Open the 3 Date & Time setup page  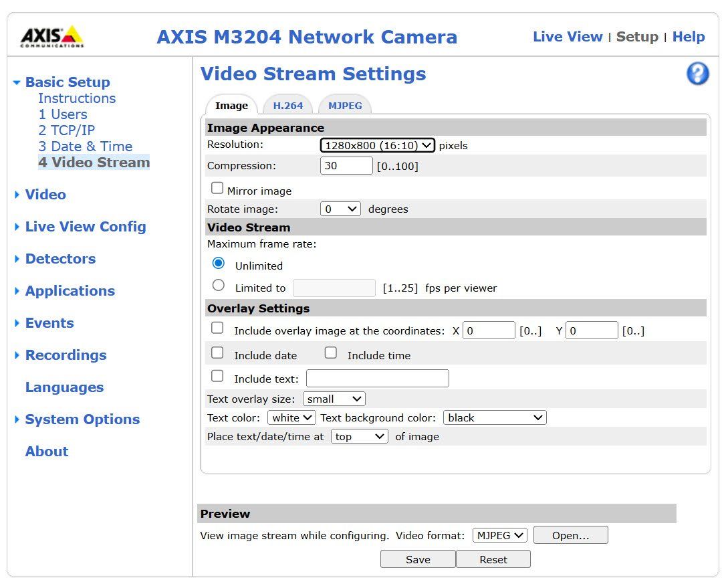pos(84,146)
